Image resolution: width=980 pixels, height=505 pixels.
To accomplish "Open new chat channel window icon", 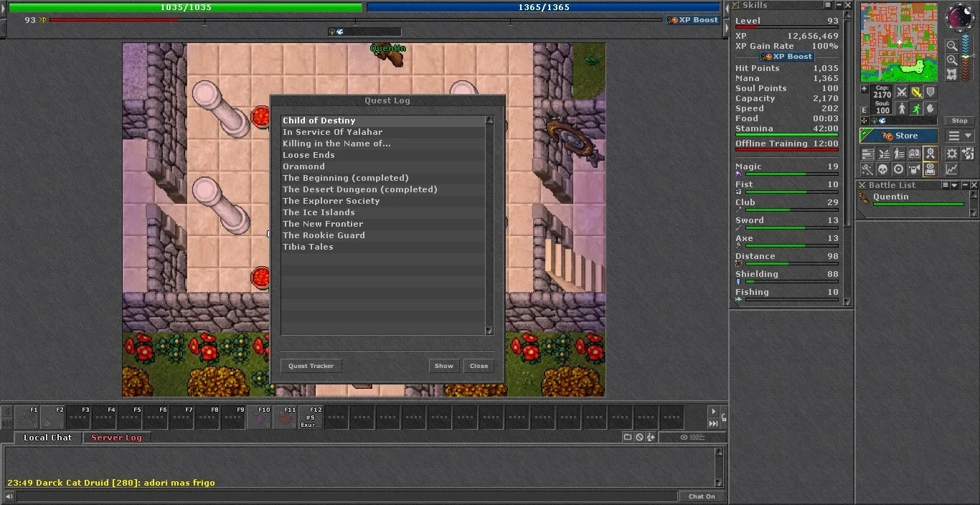I will pyautogui.click(x=628, y=437).
